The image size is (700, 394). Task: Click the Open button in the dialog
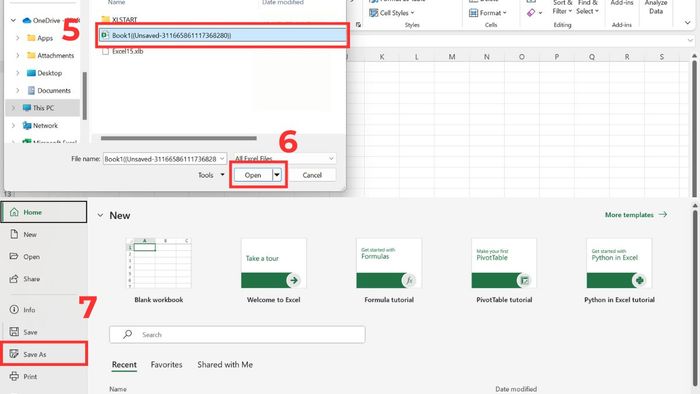(253, 175)
